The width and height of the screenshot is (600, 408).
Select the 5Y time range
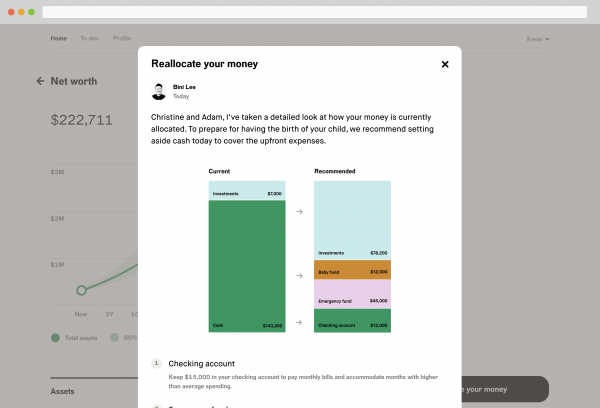coord(109,313)
